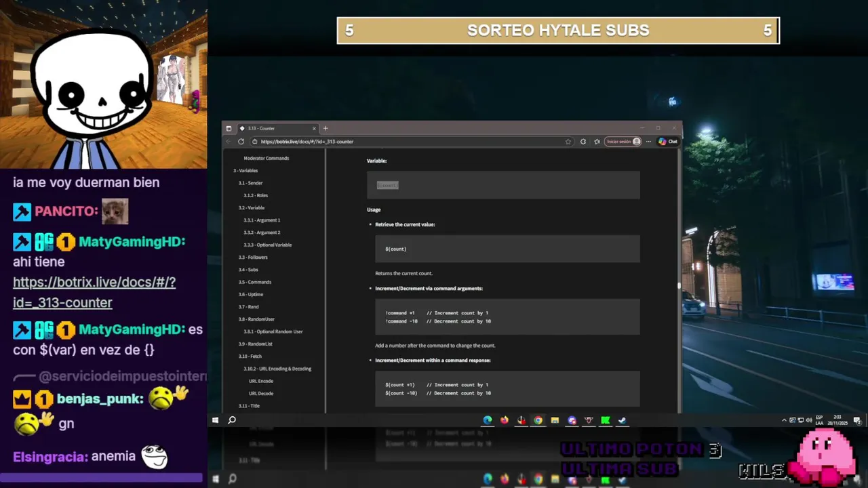
Task: Open browser settings and more menu
Action: [649, 142]
